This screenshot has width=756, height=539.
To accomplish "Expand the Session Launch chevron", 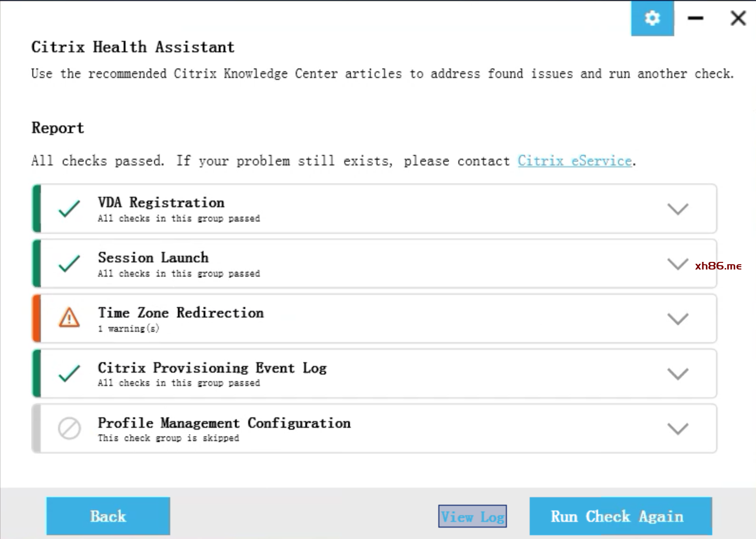I will [x=678, y=264].
